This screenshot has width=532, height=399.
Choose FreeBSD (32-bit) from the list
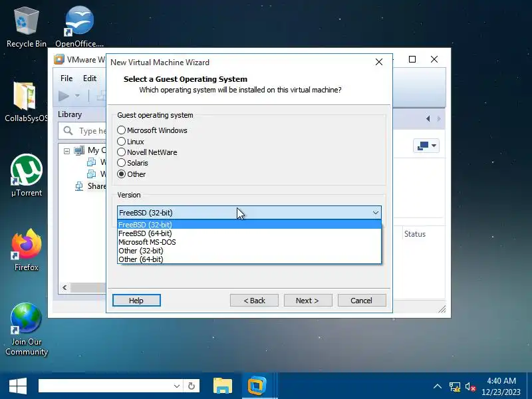(x=249, y=225)
